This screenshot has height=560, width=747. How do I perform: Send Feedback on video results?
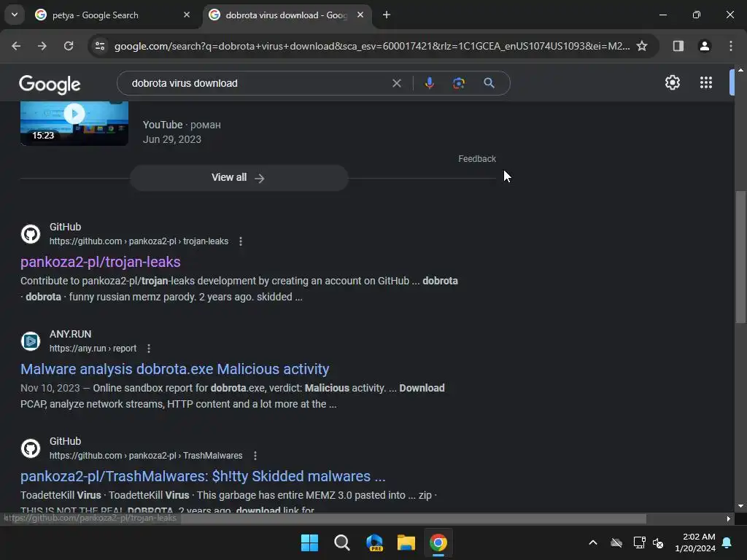coord(477,159)
